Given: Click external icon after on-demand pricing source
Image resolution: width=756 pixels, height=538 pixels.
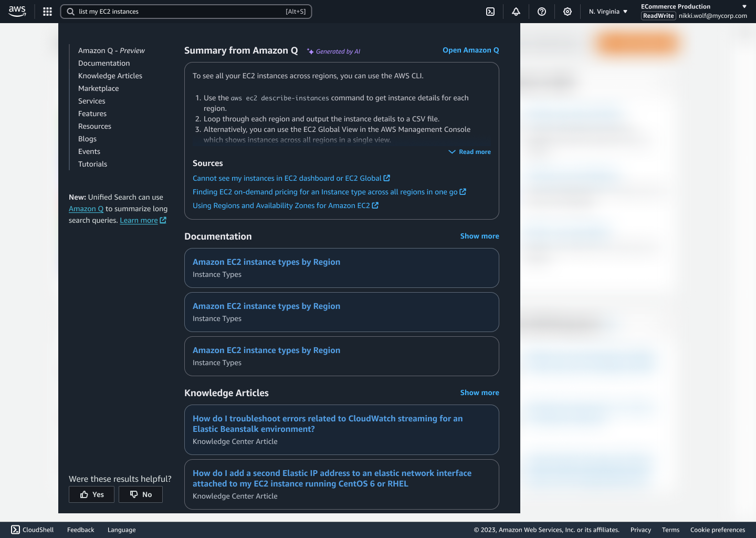Looking at the screenshot, I should (x=463, y=192).
